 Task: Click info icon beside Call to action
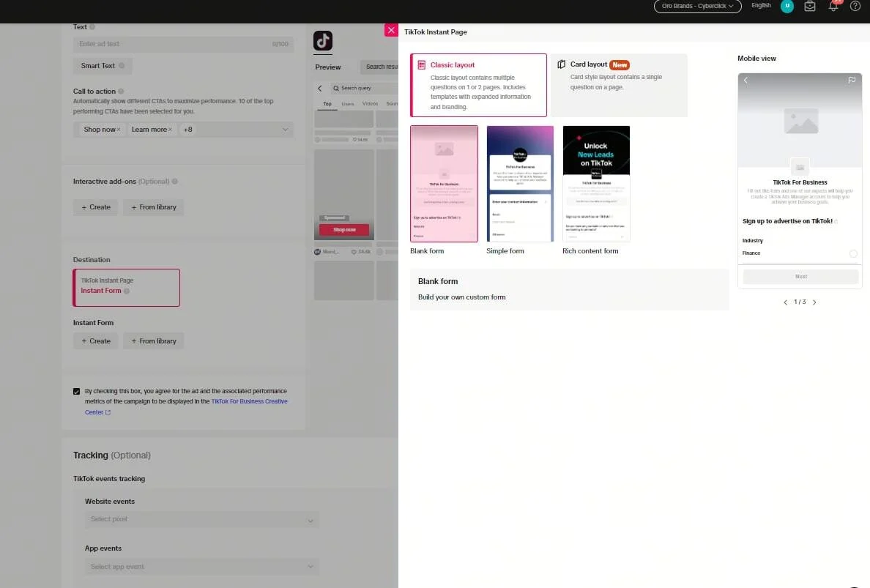point(121,92)
